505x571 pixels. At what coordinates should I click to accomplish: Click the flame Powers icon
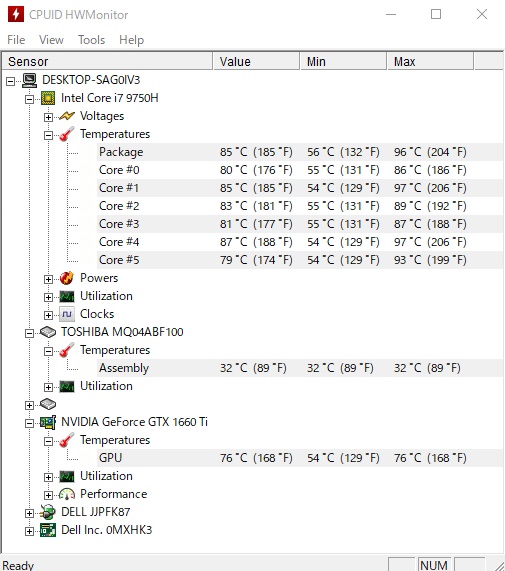[67, 278]
